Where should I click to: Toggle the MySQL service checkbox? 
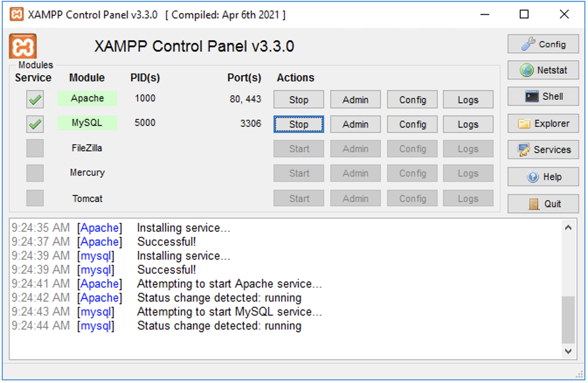tap(35, 124)
